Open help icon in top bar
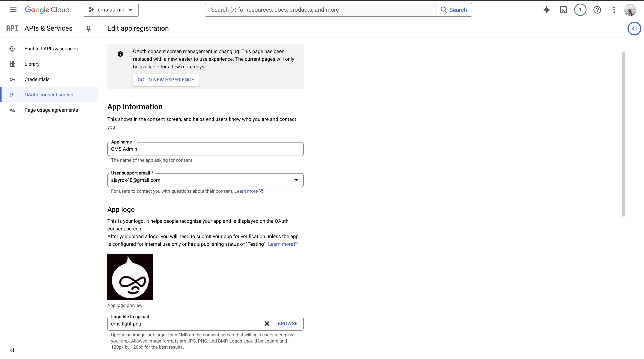This screenshot has height=359, width=644. [597, 10]
